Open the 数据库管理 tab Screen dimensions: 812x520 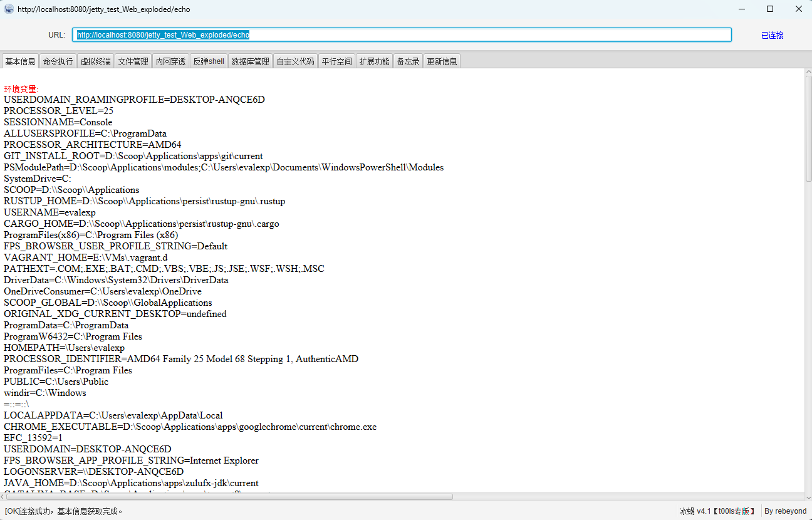250,61
